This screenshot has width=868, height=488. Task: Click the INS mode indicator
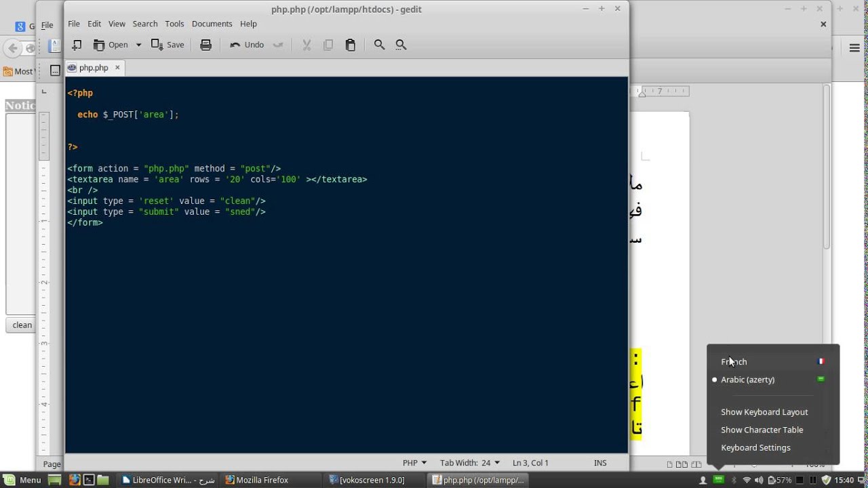click(600, 463)
